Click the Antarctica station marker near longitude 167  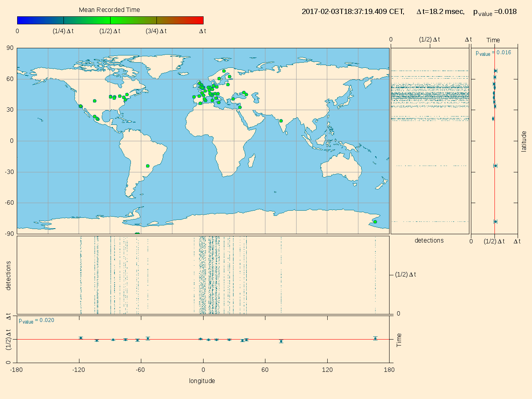(x=375, y=222)
